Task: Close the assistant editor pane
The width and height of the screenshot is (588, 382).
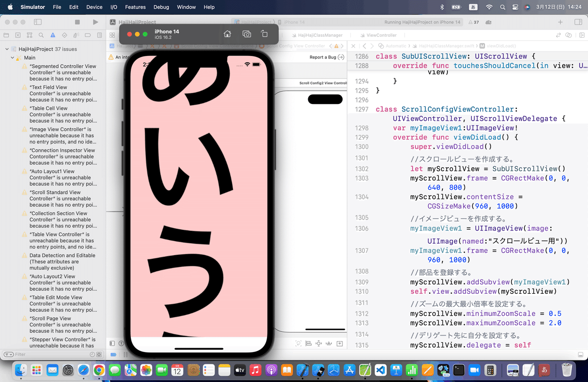Action: coord(354,46)
